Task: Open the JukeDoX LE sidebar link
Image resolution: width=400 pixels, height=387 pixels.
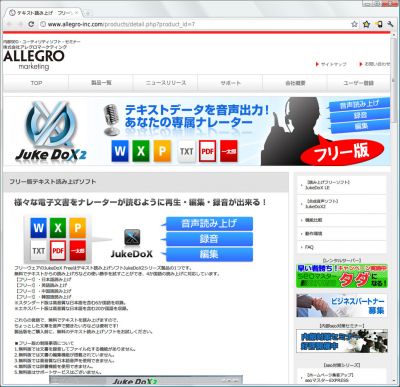Action: tap(342, 185)
